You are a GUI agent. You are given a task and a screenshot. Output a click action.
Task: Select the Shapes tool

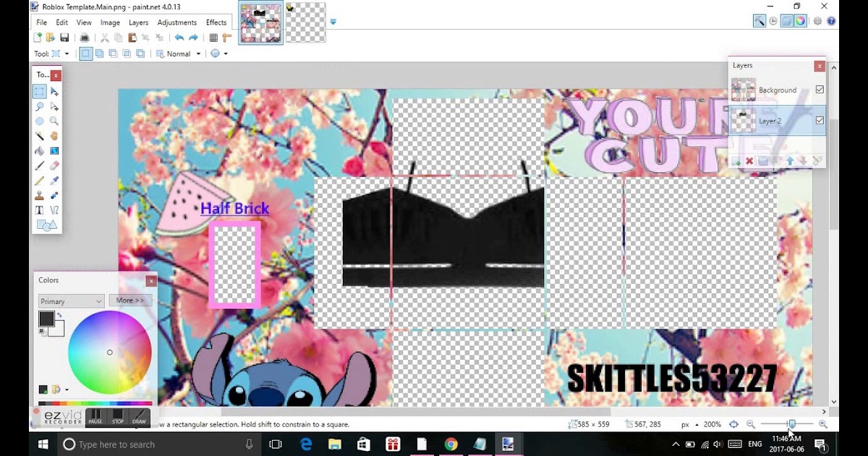(x=46, y=225)
